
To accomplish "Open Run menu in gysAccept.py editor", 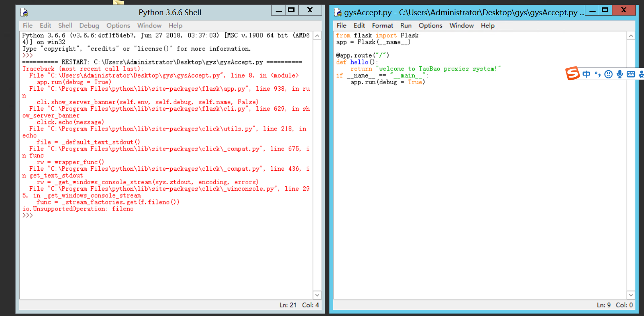I will point(406,25).
